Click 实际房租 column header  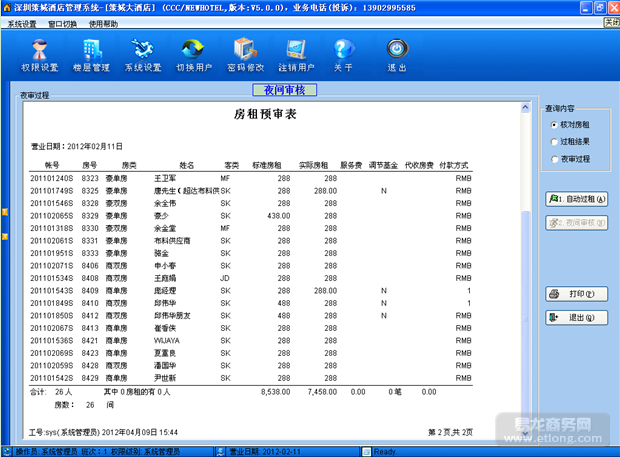(314, 165)
